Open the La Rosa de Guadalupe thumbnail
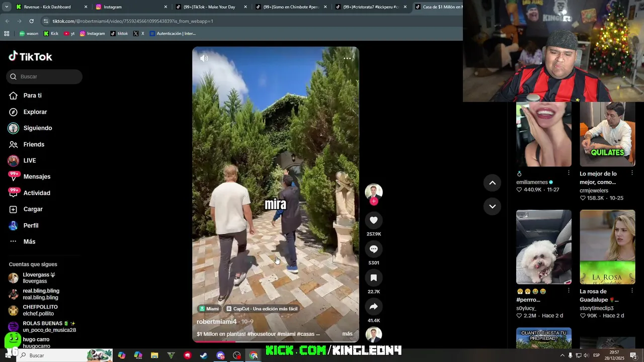 [x=607, y=247]
